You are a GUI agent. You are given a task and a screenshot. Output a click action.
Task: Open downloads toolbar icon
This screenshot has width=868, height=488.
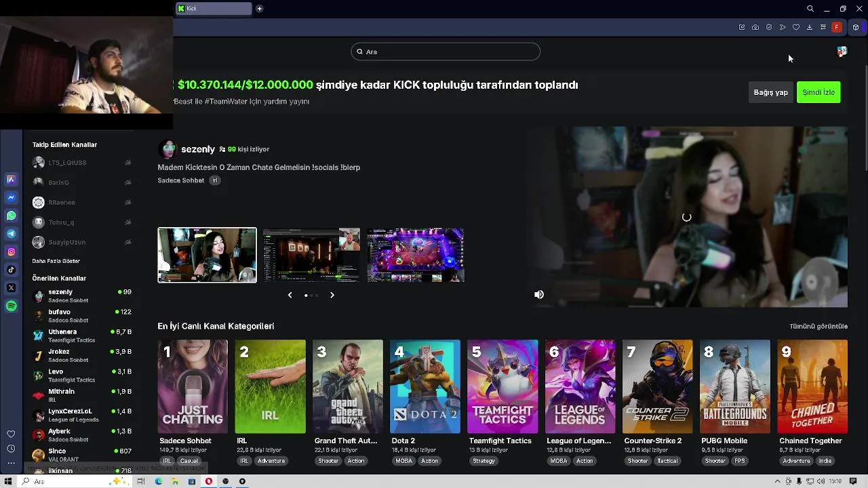click(x=810, y=27)
